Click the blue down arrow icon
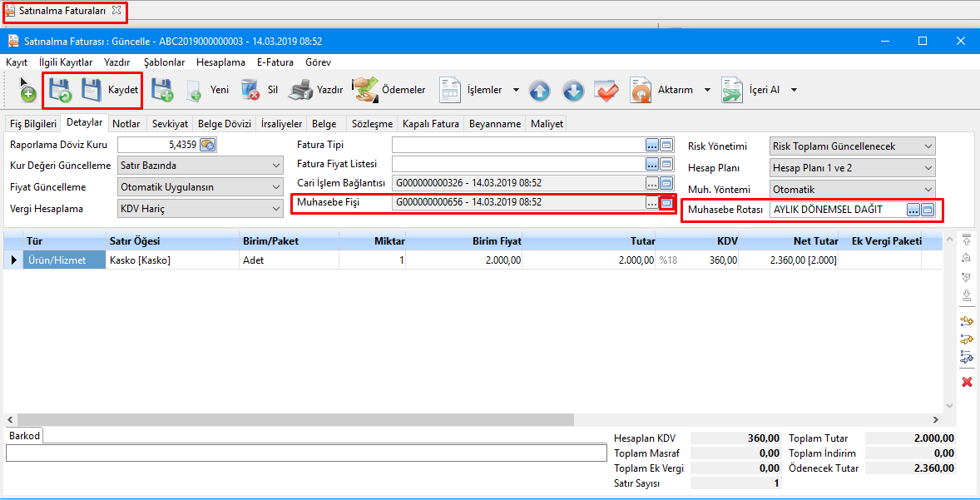The width and height of the screenshot is (980, 500). tap(573, 91)
